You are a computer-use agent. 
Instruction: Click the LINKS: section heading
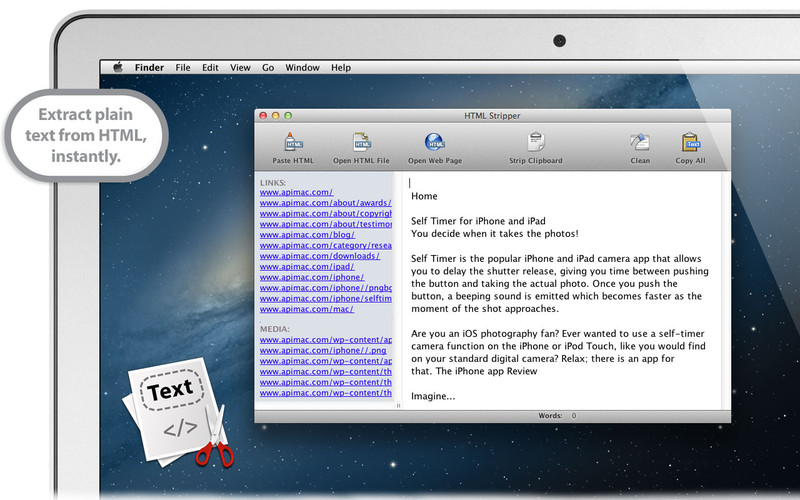pyautogui.click(x=272, y=183)
